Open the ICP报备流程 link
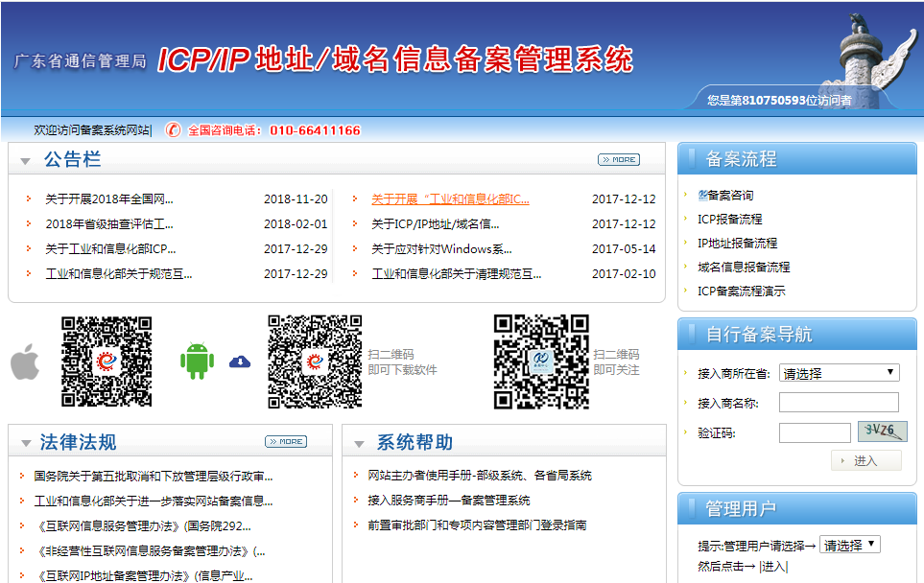 coord(729,220)
